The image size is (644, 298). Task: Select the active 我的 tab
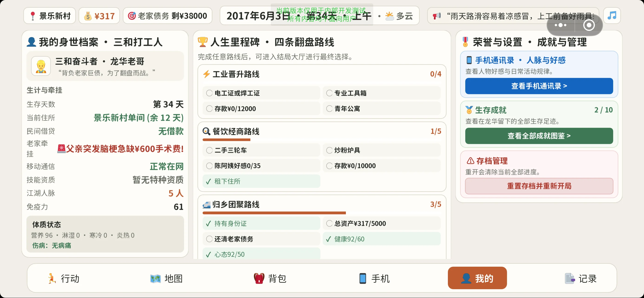477,278
